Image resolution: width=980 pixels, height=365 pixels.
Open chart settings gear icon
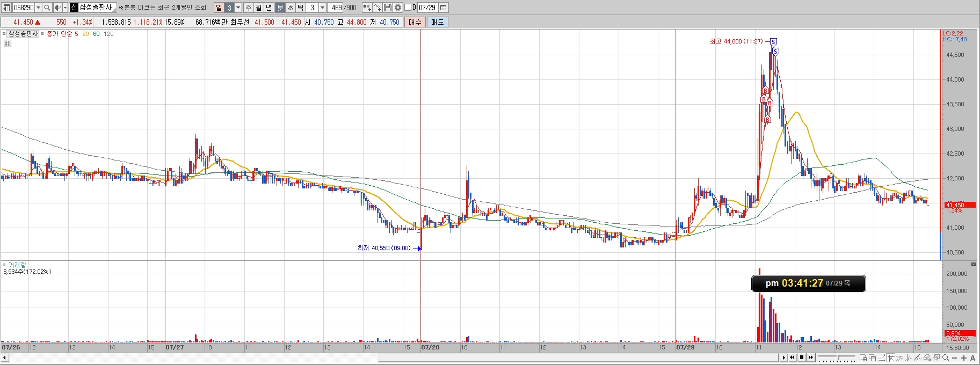pyautogui.click(x=398, y=8)
